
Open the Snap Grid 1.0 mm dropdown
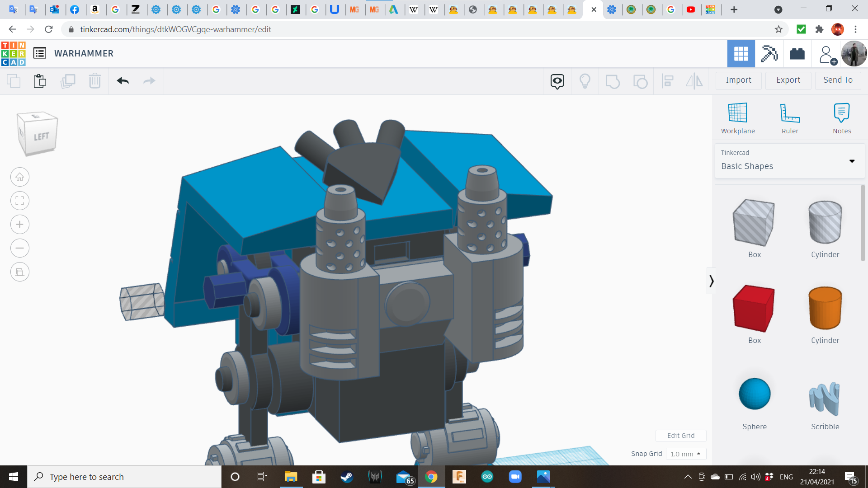[x=686, y=454]
